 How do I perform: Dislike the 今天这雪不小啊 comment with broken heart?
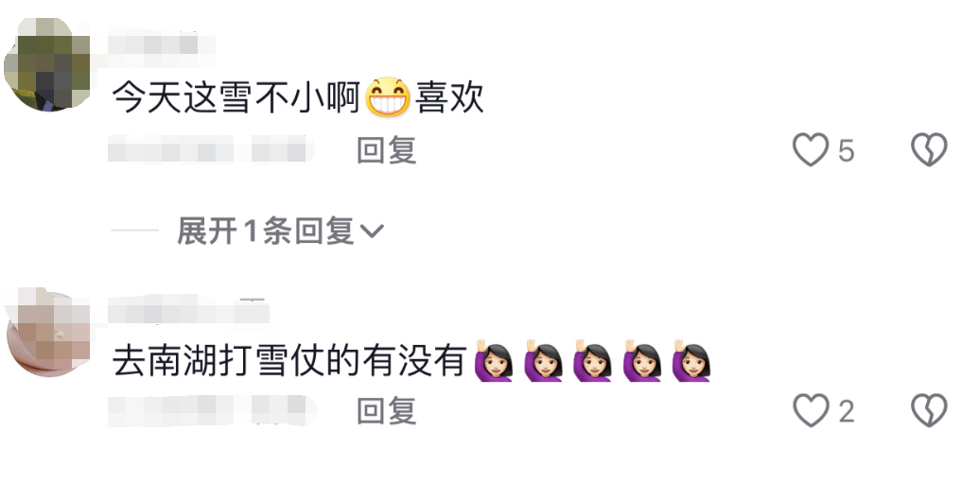click(x=929, y=150)
